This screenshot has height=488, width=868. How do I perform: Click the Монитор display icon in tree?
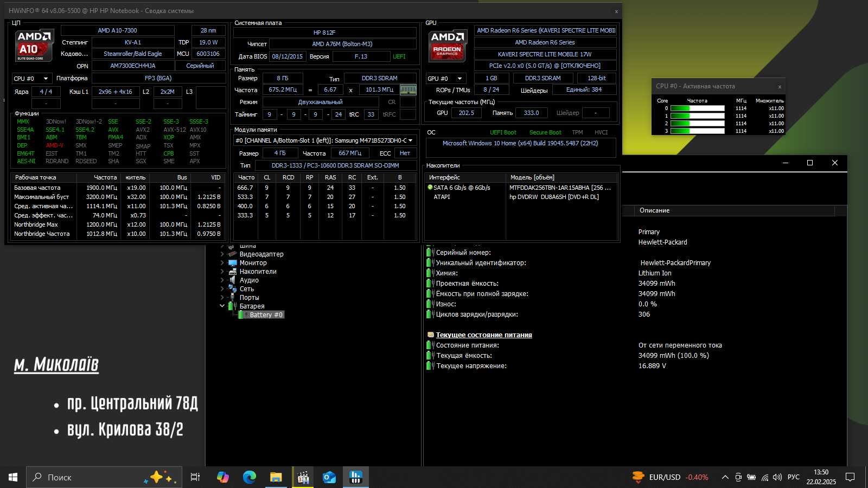pos(233,262)
